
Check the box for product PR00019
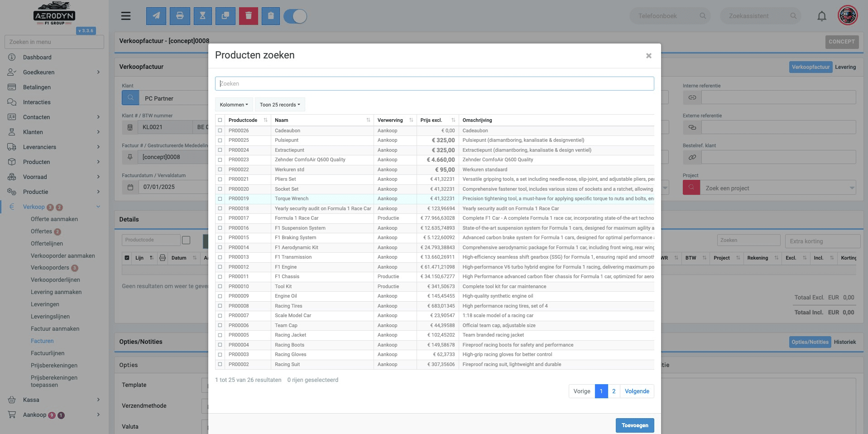point(220,198)
